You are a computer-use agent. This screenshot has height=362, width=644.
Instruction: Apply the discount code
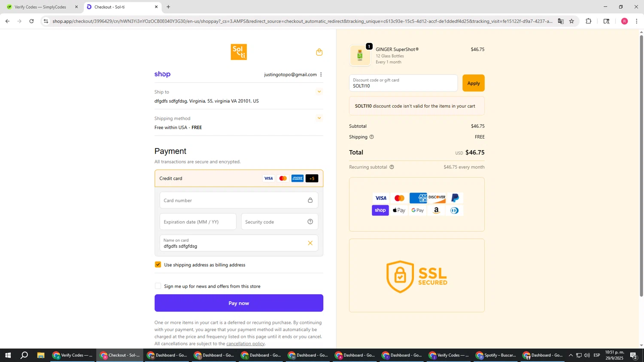(x=474, y=83)
